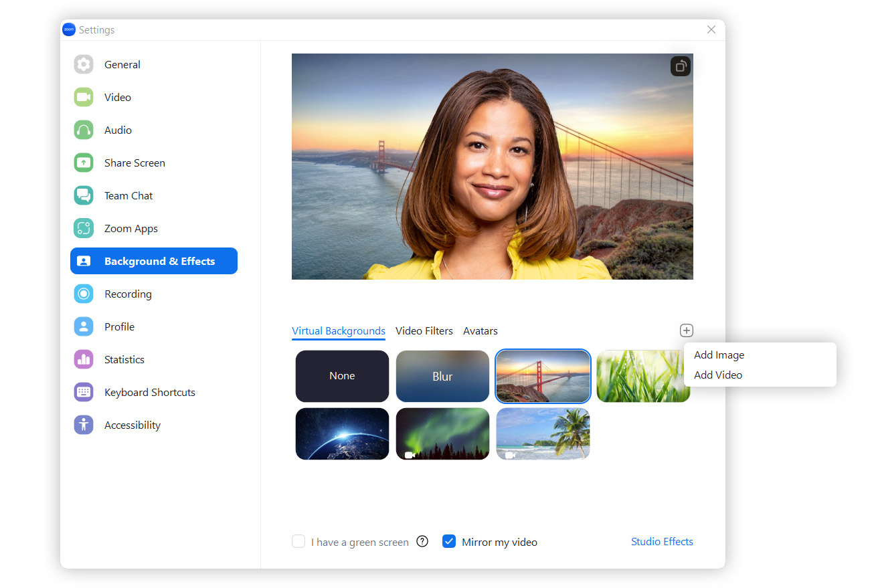The width and height of the screenshot is (870, 588).
Task: Select the Blur background option
Action: [x=442, y=377]
